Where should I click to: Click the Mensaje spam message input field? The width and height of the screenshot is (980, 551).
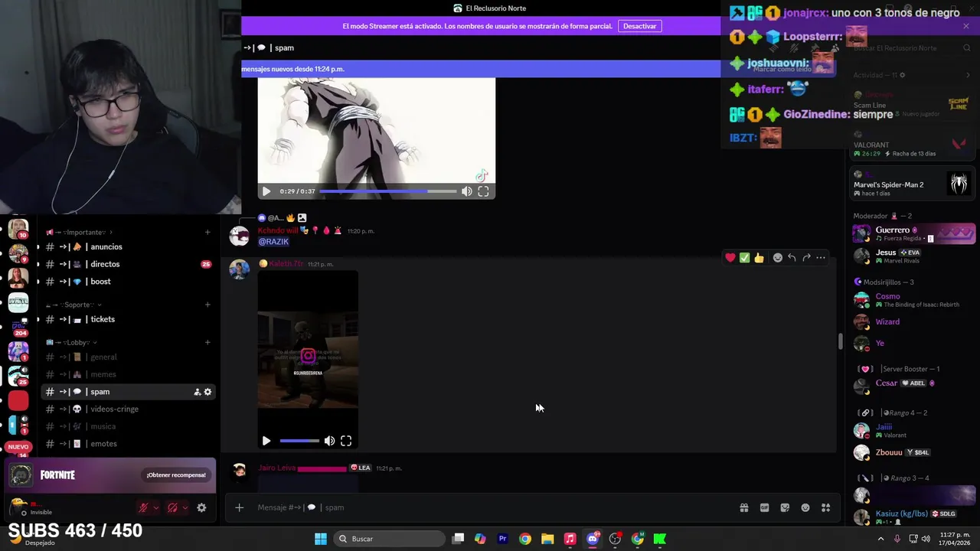click(x=490, y=507)
